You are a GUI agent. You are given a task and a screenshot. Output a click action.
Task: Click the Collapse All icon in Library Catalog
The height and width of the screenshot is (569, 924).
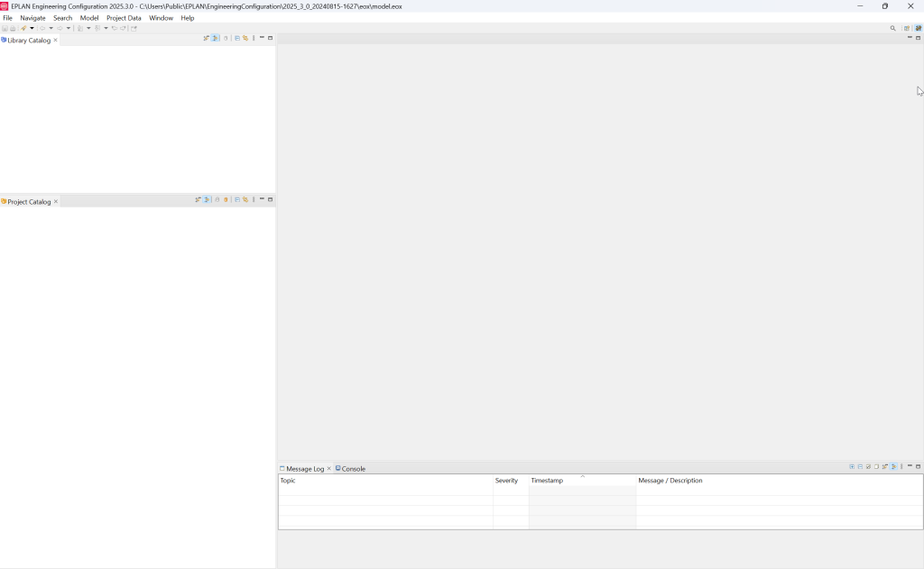[x=237, y=38]
